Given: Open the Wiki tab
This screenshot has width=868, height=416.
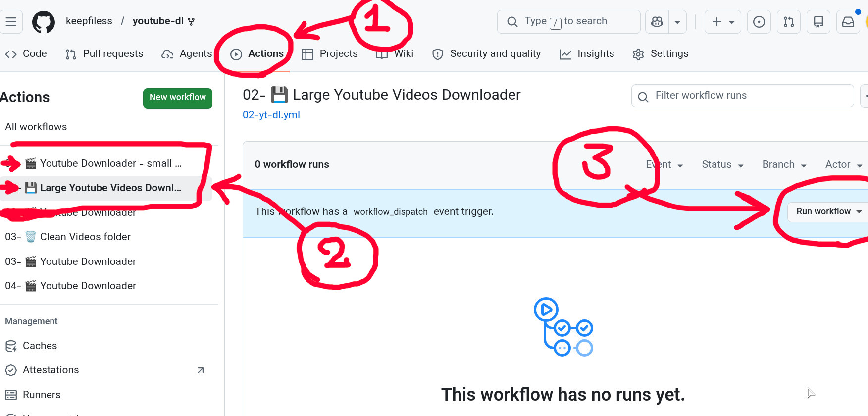Looking at the screenshot, I should click(395, 53).
